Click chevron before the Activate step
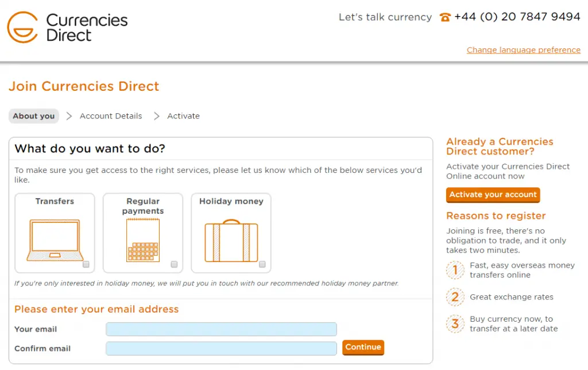The width and height of the screenshot is (588, 370). (157, 116)
